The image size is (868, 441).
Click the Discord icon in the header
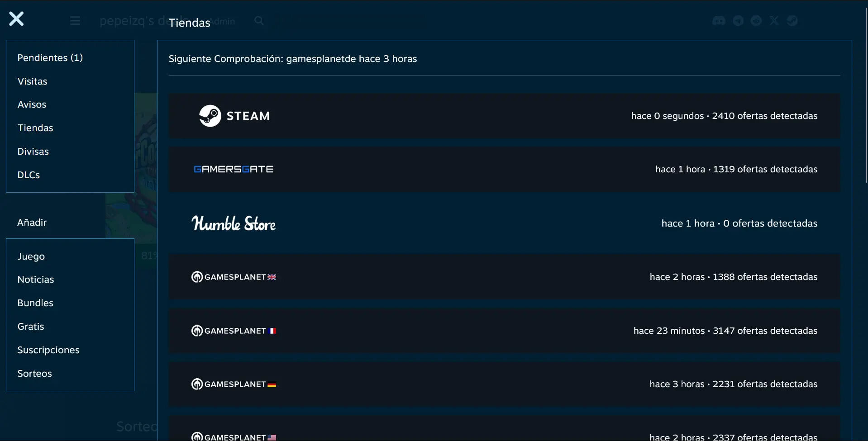pos(719,21)
